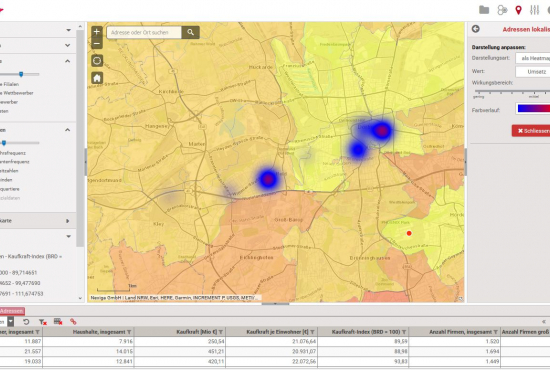The height and width of the screenshot is (370, 550).
Task: Toggle the 'ntenfrequenz' layer in the sidebar
Action: [x=15, y=162]
